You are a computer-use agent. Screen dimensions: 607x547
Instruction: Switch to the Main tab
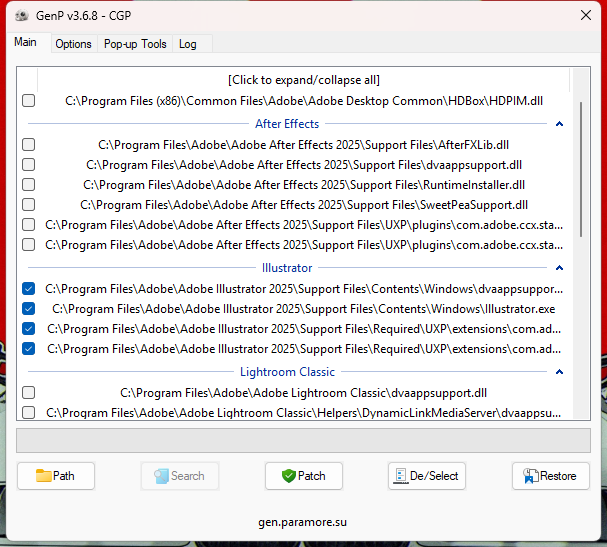[26, 42]
